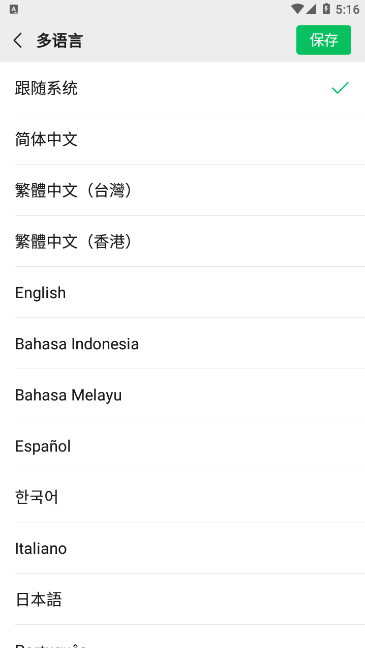Tap the 多语言 page title
Viewport: 365px width, 648px height.
coord(60,40)
